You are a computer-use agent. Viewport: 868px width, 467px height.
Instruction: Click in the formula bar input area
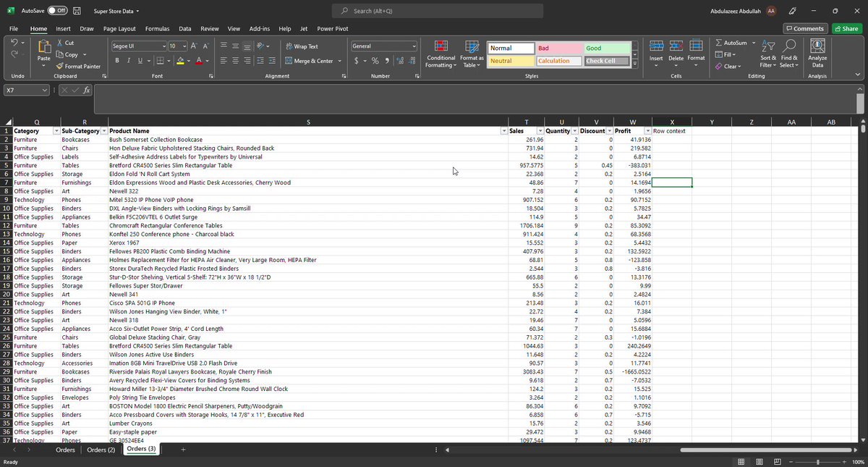point(475,99)
